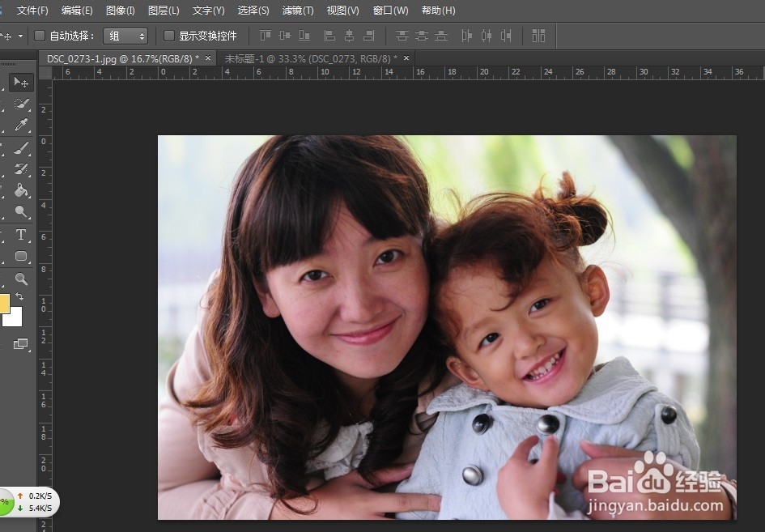Swap foreground and background colors
The width and height of the screenshot is (765, 532).
coord(19,296)
